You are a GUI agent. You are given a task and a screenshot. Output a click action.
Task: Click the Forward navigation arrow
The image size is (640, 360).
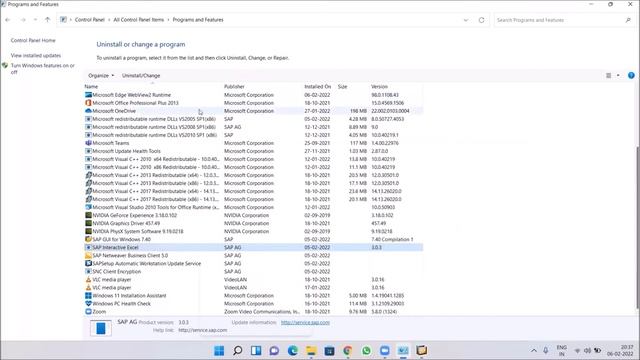(x=23, y=20)
